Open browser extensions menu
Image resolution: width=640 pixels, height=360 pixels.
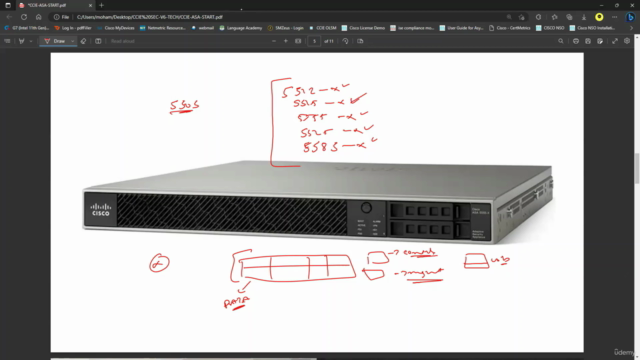click(x=538, y=17)
